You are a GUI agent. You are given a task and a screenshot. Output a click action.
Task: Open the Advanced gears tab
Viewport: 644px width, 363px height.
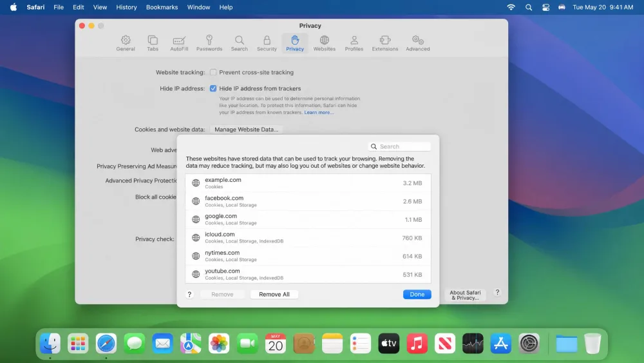(418, 43)
